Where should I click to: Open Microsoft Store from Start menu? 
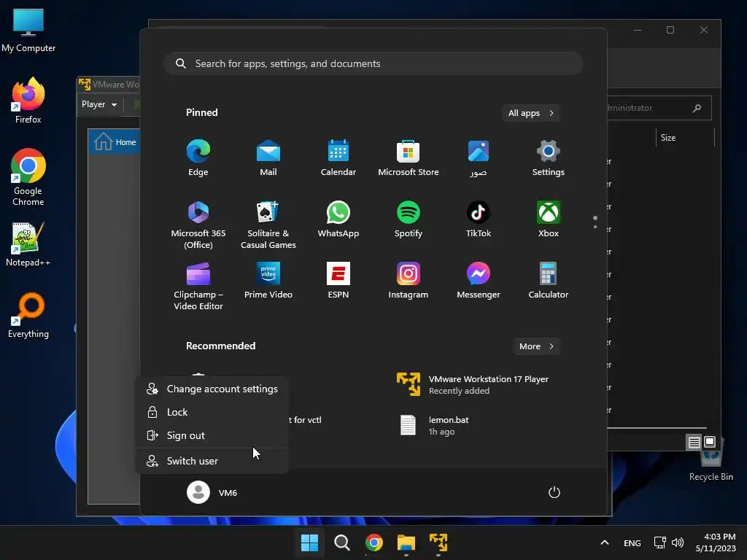(409, 158)
